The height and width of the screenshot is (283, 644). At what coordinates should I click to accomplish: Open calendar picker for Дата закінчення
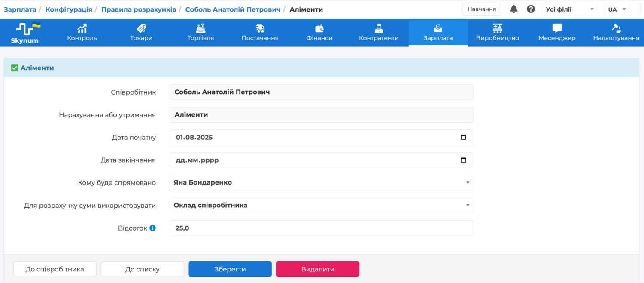(463, 160)
